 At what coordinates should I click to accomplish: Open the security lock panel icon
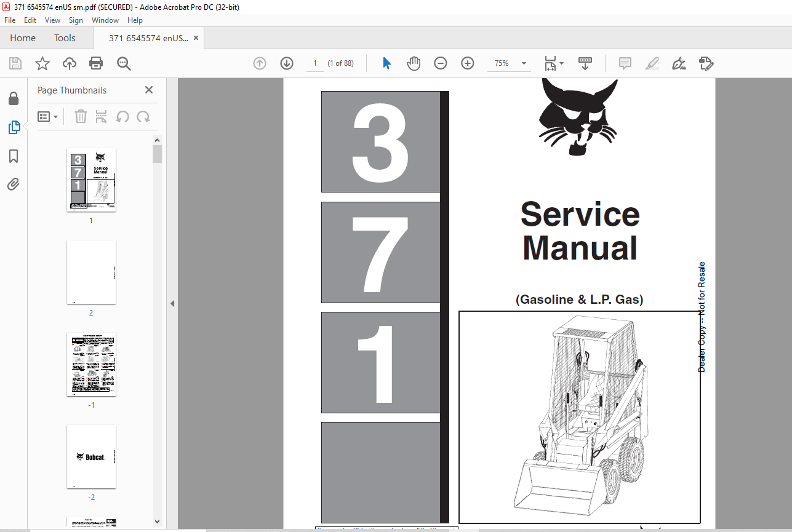14,98
